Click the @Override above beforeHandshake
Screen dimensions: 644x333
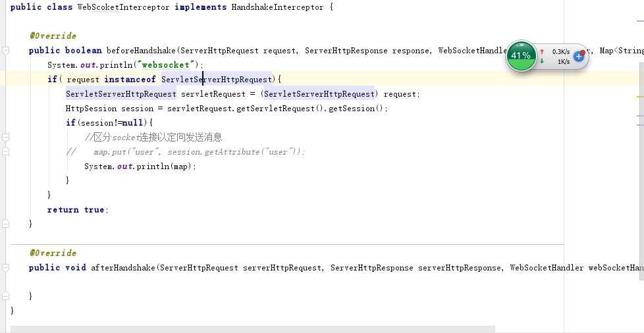53,36
